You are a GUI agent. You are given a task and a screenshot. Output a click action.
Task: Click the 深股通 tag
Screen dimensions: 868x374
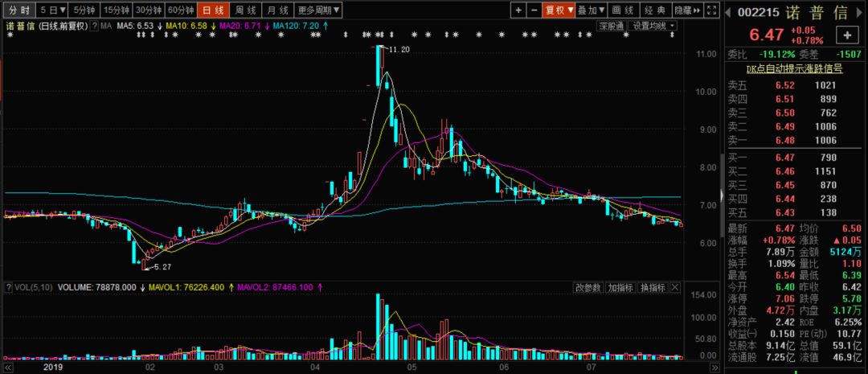[x=611, y=26]
